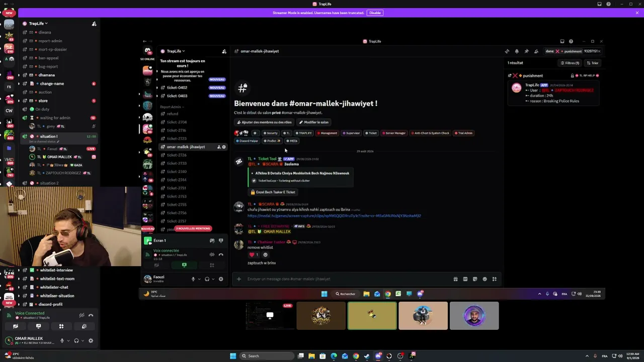Image resolution: width=644 pixels, height=362 pixels.
Task: Open soundboard in outer voice panel
Action: [x=84, y=326]
